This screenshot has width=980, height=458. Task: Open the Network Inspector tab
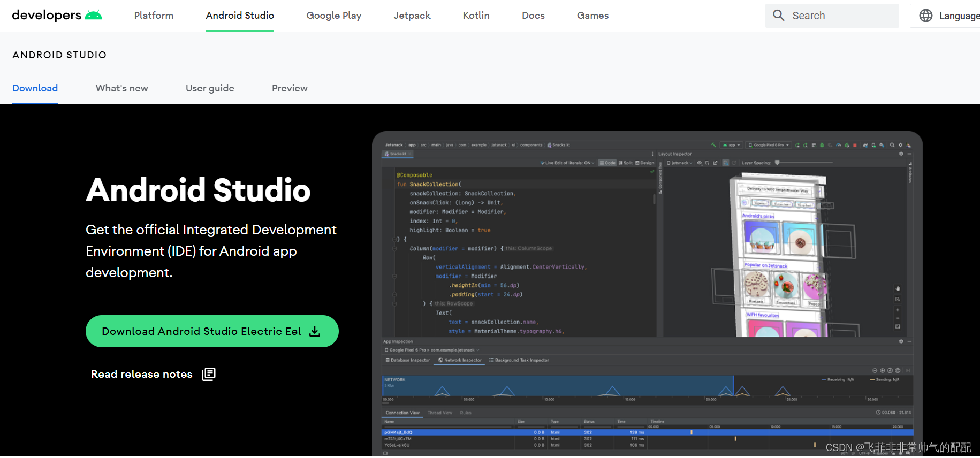click(460, 360)
